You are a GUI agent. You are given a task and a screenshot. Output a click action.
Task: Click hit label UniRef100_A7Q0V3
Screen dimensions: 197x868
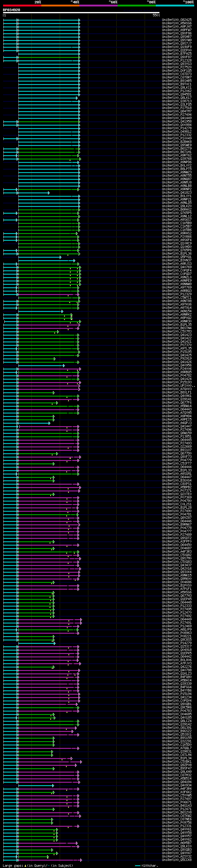pos(177,389)
